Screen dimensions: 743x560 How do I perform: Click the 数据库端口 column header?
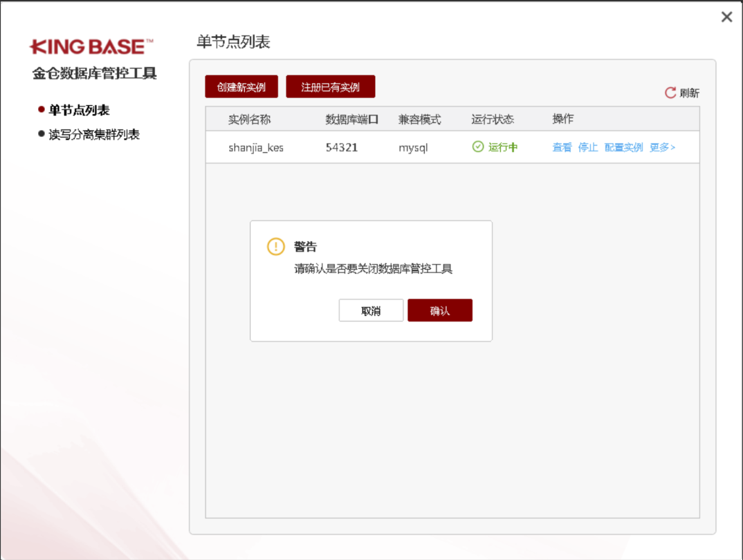351,120
